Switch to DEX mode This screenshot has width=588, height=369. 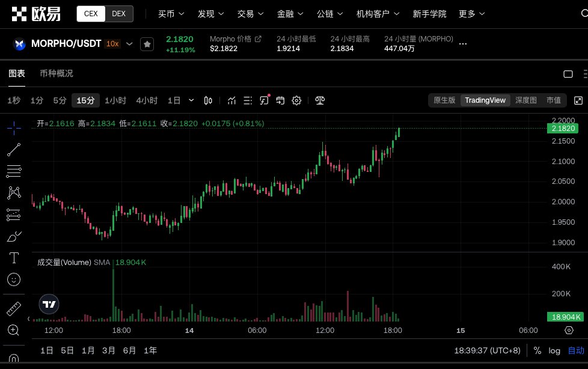pyautogui.click(x=119, y=14)
